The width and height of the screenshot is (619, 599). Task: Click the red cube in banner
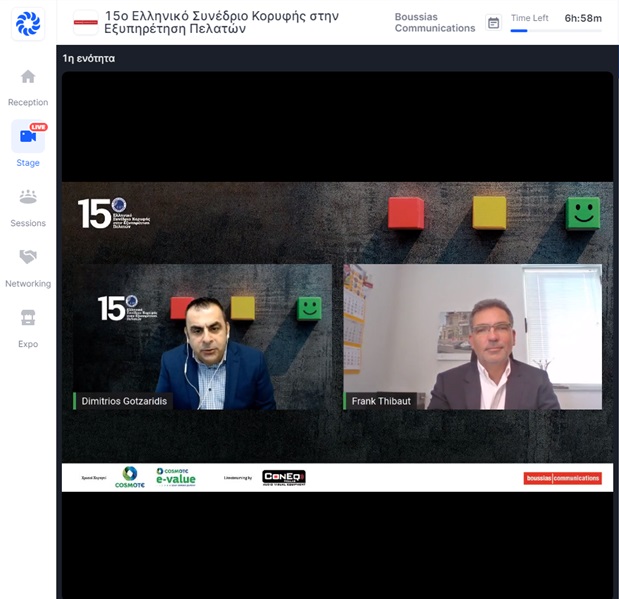406,213
